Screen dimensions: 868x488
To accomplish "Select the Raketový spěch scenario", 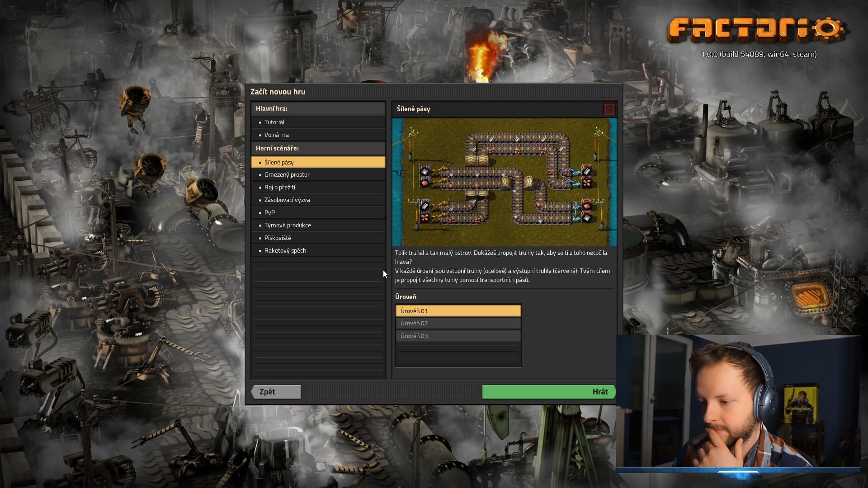I will pos(318,250).
